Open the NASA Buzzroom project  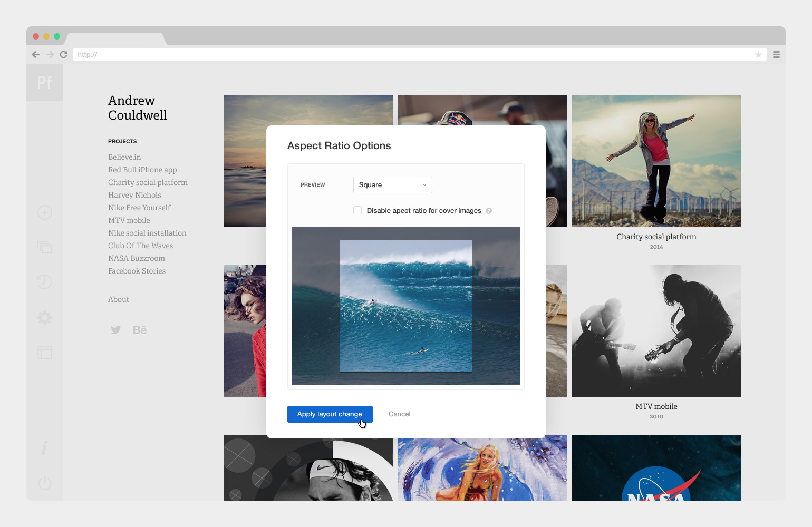(x=136, y=258)
